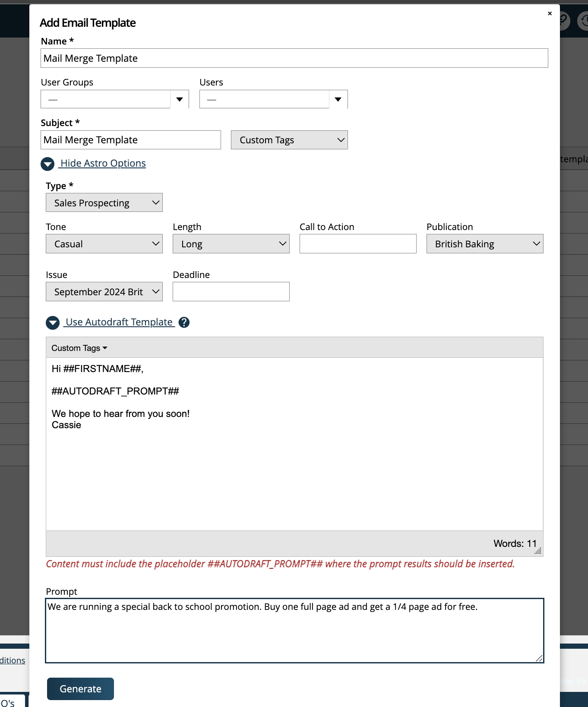
Task: Open the Custom Tags dropdown beside Subject
Action: [289, 140]
